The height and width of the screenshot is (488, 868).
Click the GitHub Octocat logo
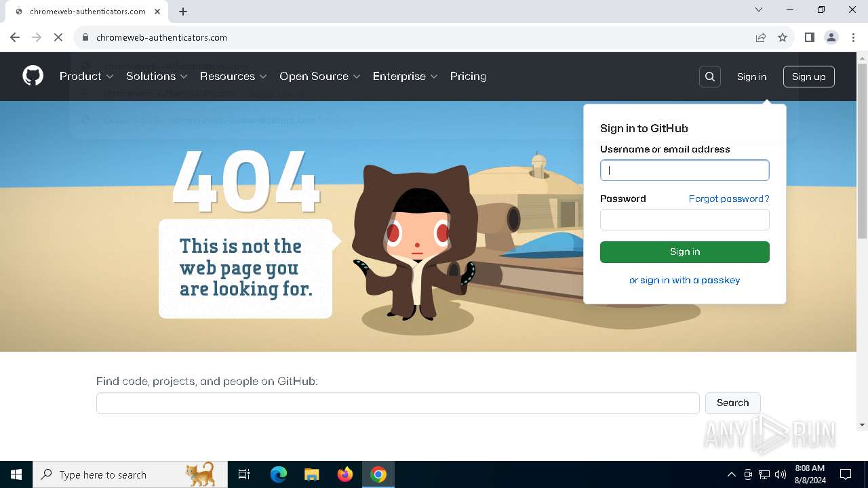[x=33, y=76]
